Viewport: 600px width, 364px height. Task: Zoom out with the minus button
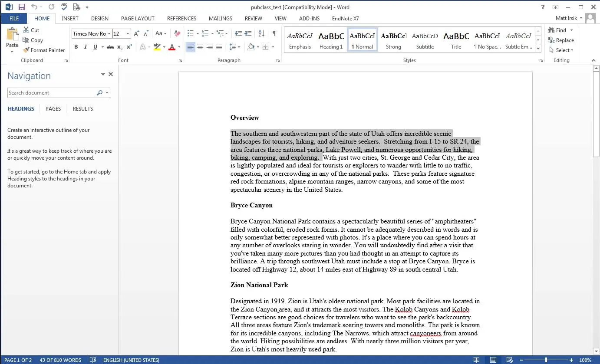[x=521, y=360]
